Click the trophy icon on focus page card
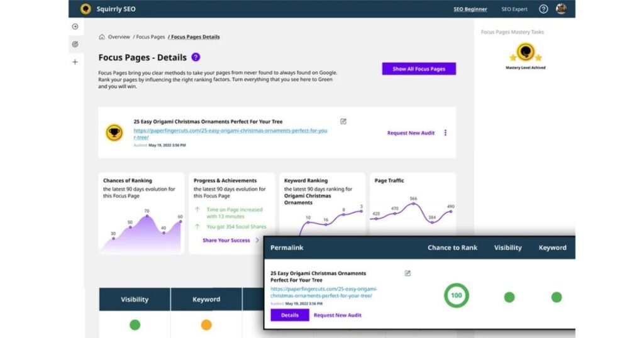Screen dimensions: 644x338 pos(114,133)
